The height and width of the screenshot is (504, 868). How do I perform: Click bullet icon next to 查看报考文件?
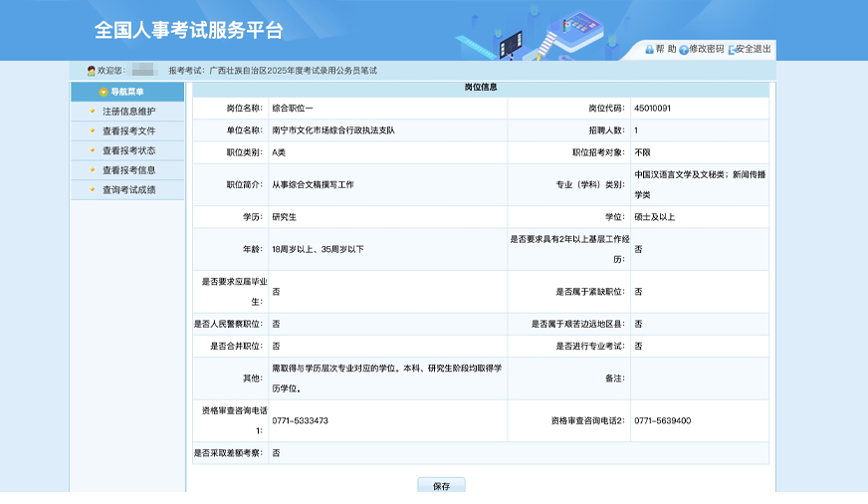93,130
